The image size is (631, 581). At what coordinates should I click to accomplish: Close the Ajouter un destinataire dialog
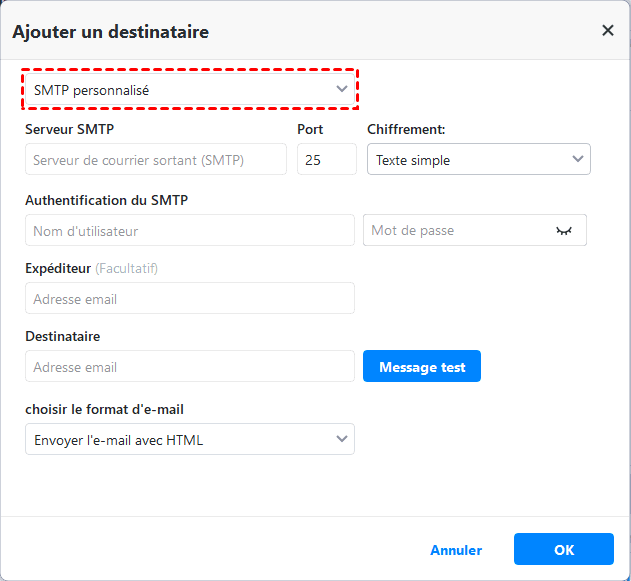pyautogui.click(x=607, y=31)
